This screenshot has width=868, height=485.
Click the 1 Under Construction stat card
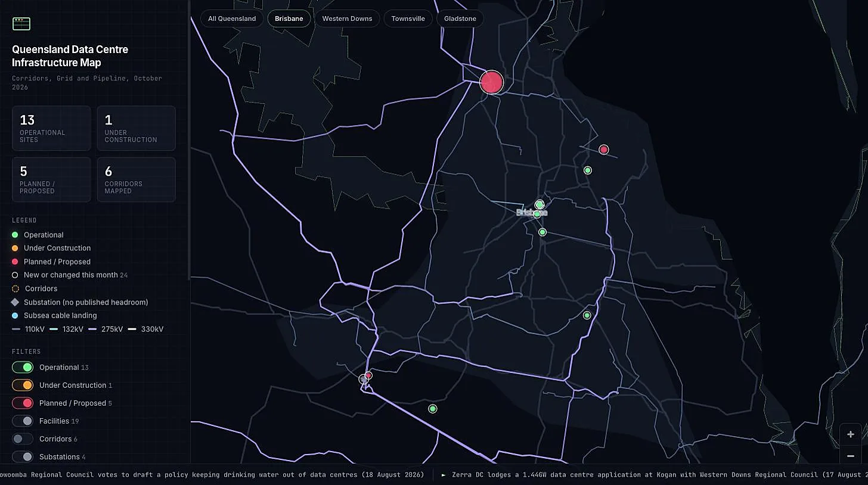point(136,128)
